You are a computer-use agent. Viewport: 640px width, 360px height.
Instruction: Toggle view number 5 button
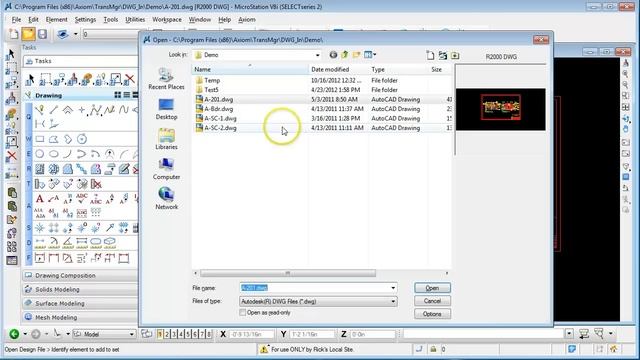[188, 335]
